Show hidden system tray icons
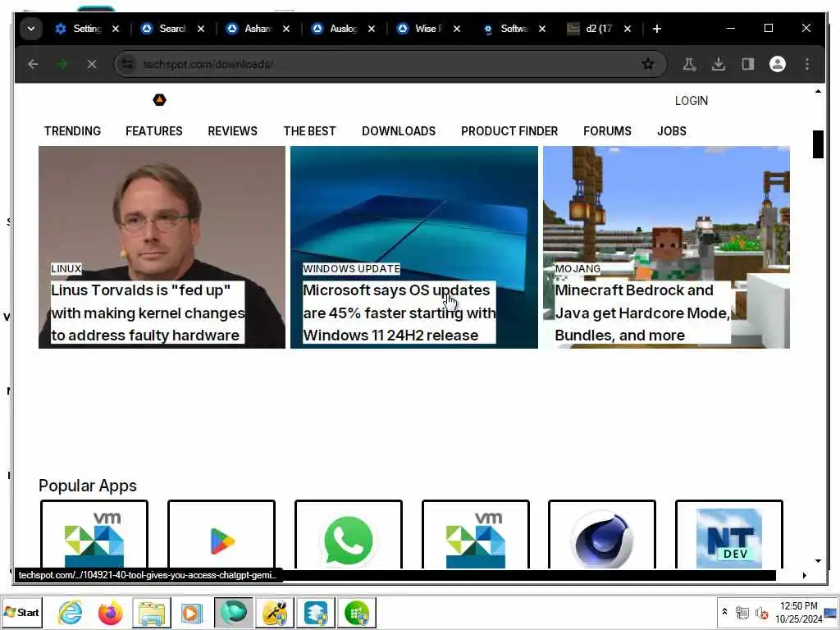 [724, 611]
